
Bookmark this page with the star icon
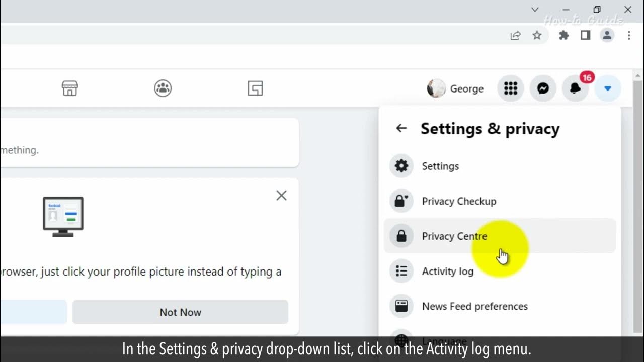537,35
